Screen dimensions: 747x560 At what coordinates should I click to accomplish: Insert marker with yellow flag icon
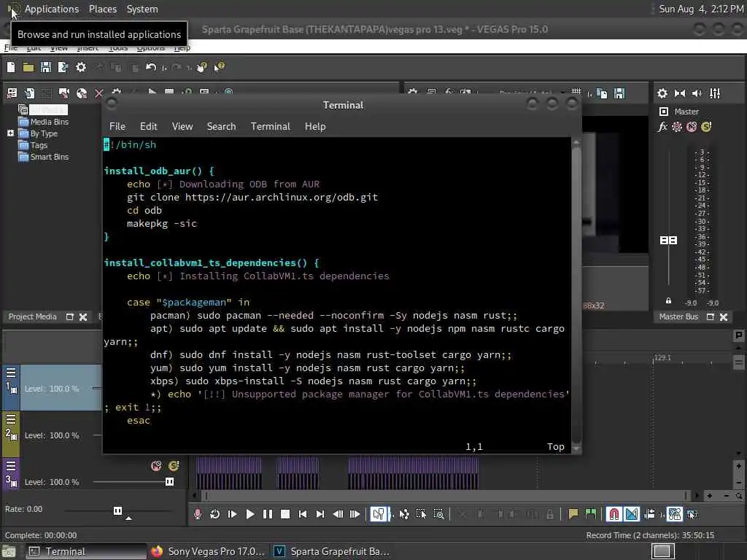(573, 514)
